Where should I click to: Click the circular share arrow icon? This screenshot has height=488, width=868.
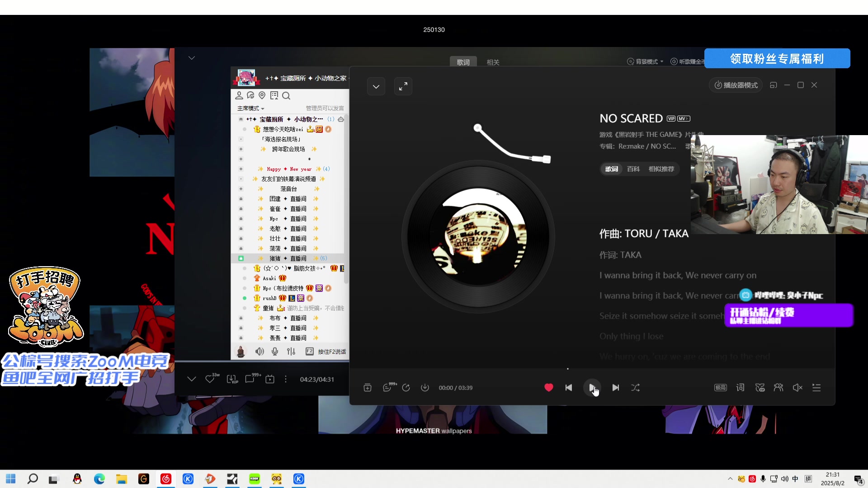tap(406, 388)
